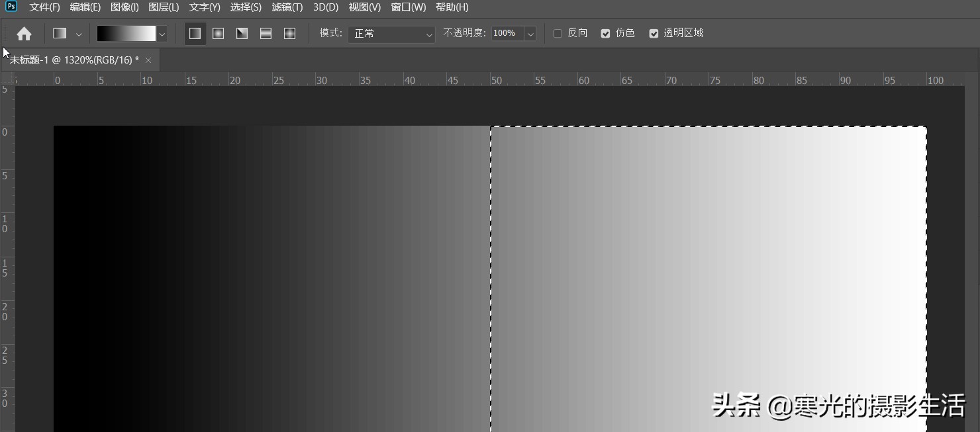980x432 pixels.
Task: Open the 图像(I) menu
Action: click(x=124, y=7)
